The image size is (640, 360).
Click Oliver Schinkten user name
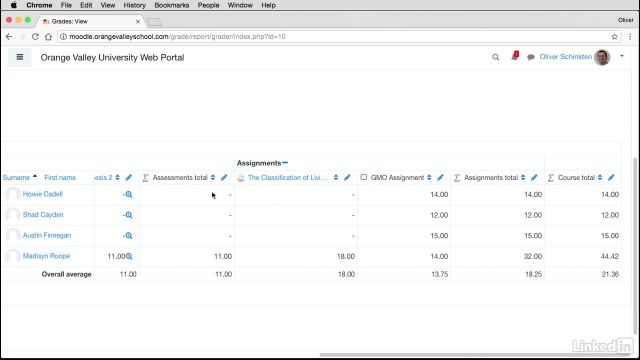coord(566,57)
